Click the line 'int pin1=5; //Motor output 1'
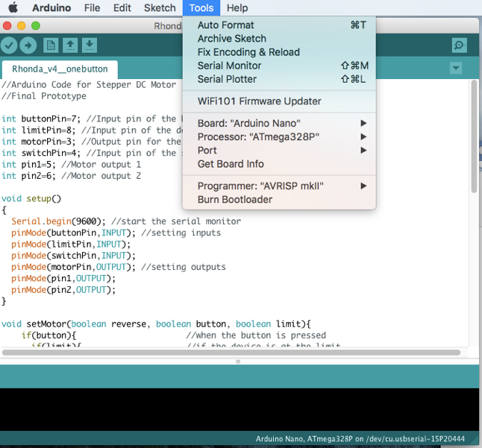The image size is (482, 448). tap(72, 165)
